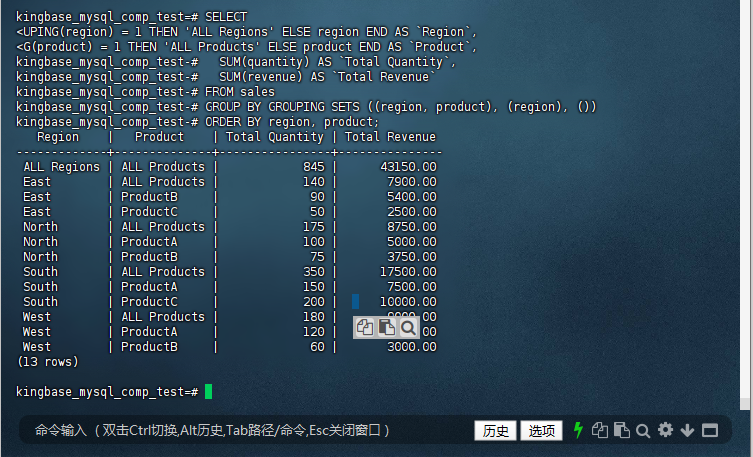Click the revenue value 8750.00

412,227
